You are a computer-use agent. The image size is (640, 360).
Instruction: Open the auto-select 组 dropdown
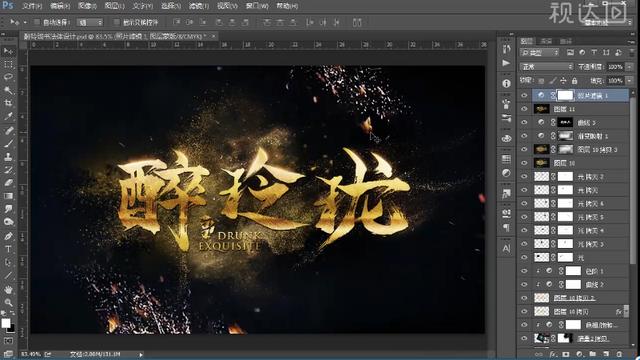click(90, 22)
